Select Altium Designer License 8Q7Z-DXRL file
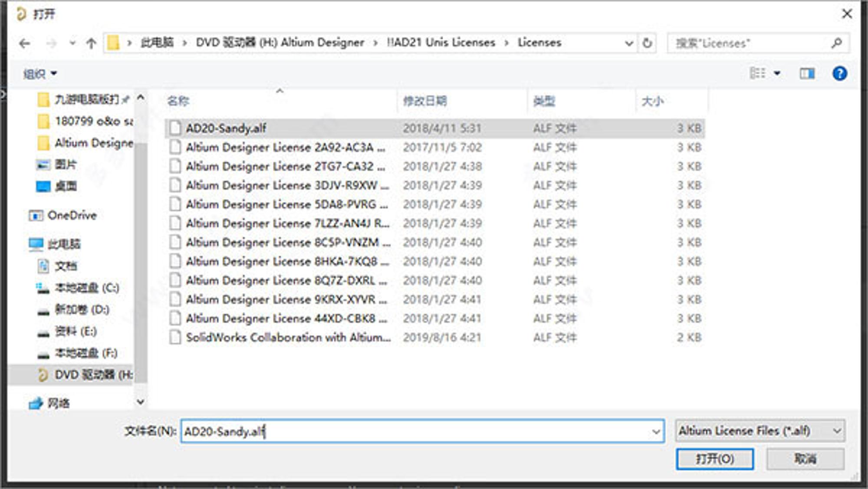Screen dimensions: 868x489 (434, 280)
